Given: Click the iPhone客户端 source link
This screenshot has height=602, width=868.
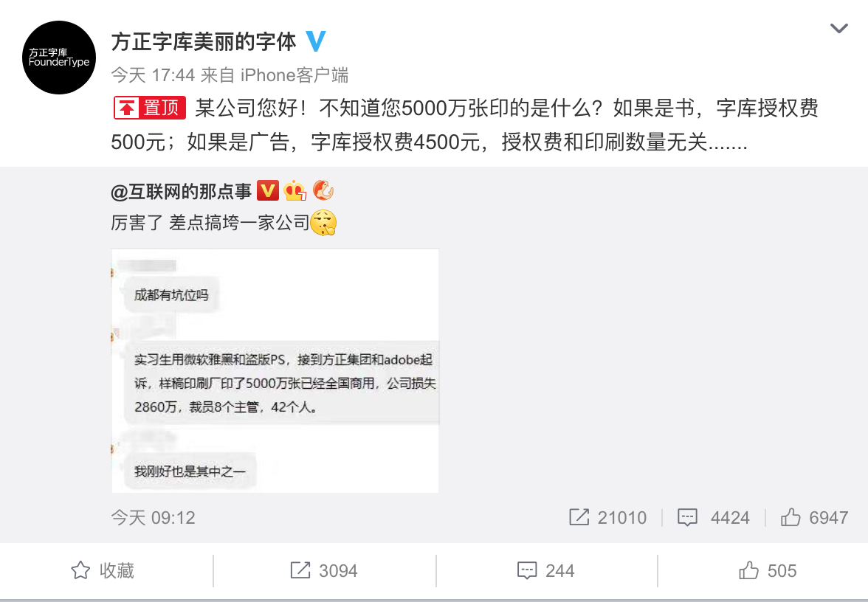Looking at the screenshot, I should [x=294, y=75].
